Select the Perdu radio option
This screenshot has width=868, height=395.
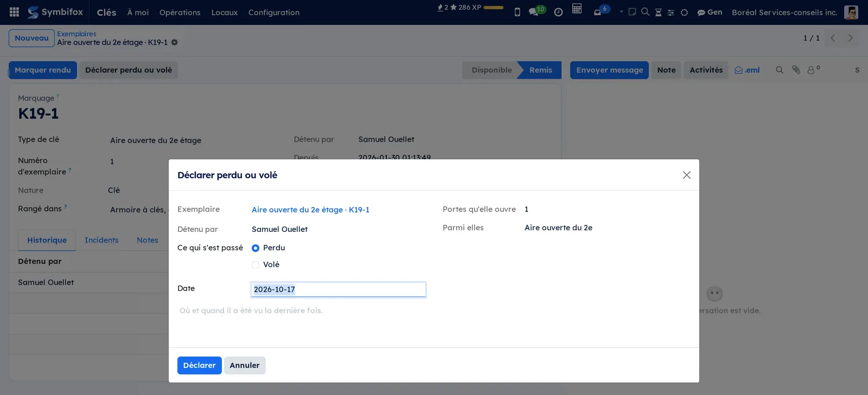click(x=256, y=248)
